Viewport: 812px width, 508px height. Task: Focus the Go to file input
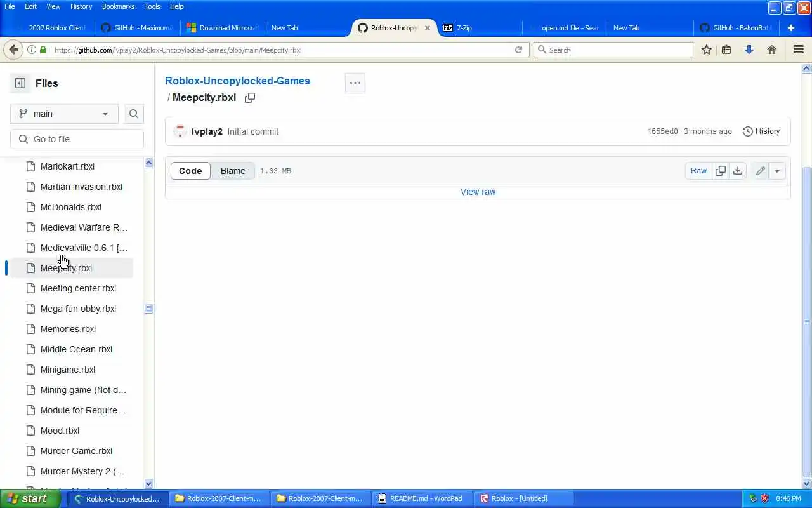click(77, 139)
